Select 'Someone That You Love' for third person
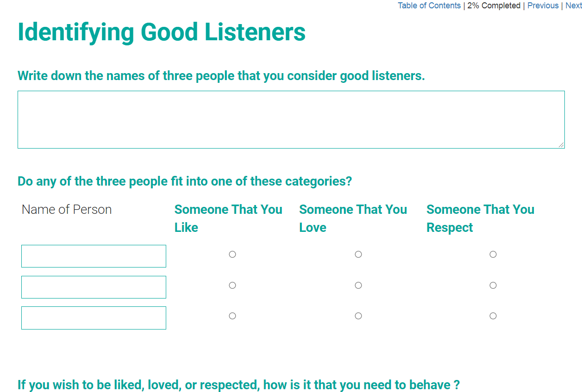 358,316
